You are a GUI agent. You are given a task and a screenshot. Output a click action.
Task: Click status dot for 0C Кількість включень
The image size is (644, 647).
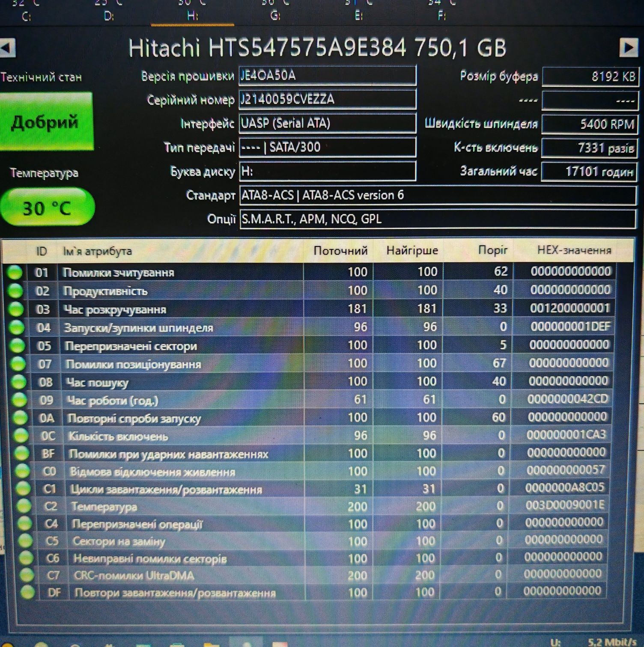21,436
